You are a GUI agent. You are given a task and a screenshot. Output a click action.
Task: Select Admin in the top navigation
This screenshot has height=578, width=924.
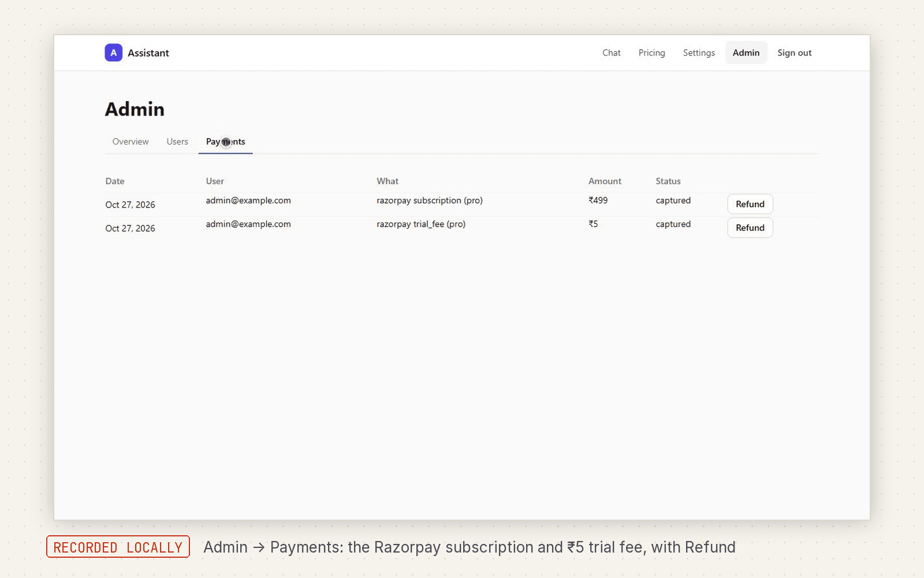tap(746, 53)
